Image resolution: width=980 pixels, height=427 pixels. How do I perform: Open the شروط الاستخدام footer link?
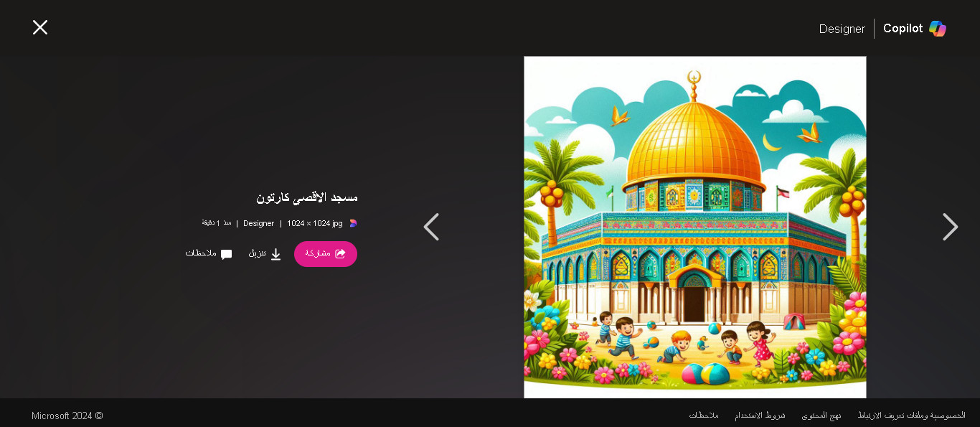[760, 416]
